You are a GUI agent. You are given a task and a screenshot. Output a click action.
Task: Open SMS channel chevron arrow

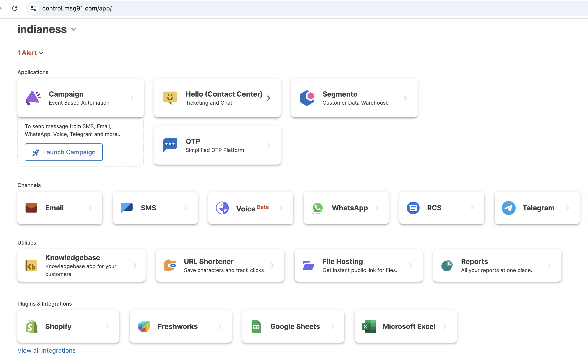(x=185, y=208)
